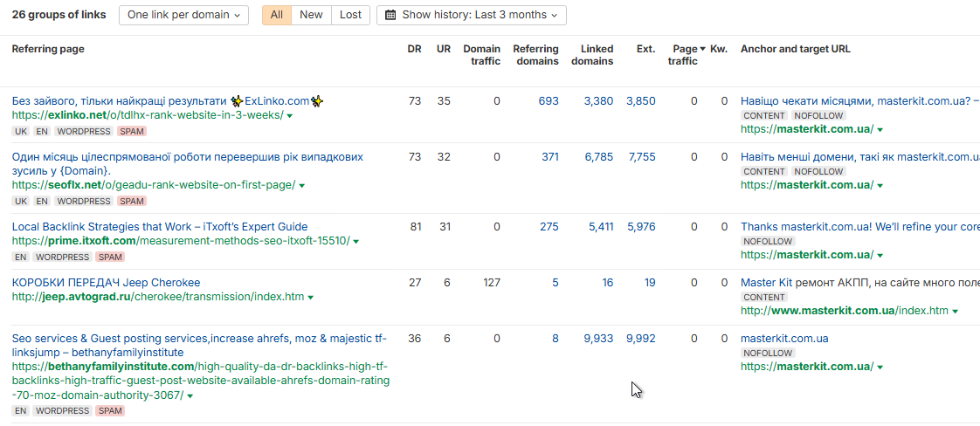
Task: Open the bethanyfamilyinstitute URL dropdown arrow
Action: pyautogui.click(x=190, y=395)
